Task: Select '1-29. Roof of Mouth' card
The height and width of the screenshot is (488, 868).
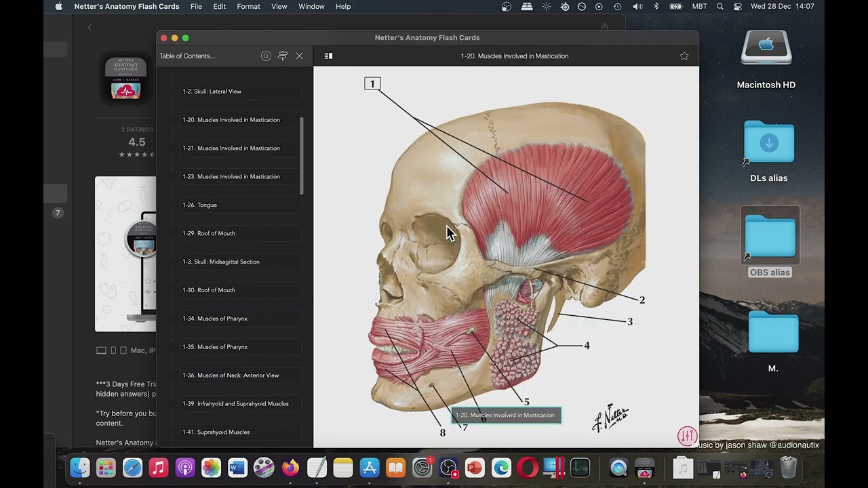Action: pos(241,234)
